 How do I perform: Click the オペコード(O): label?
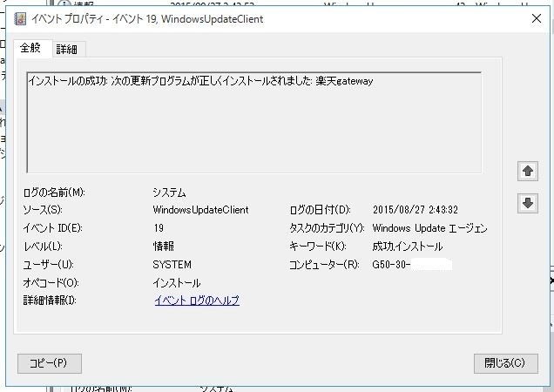(x=51, y=283)
